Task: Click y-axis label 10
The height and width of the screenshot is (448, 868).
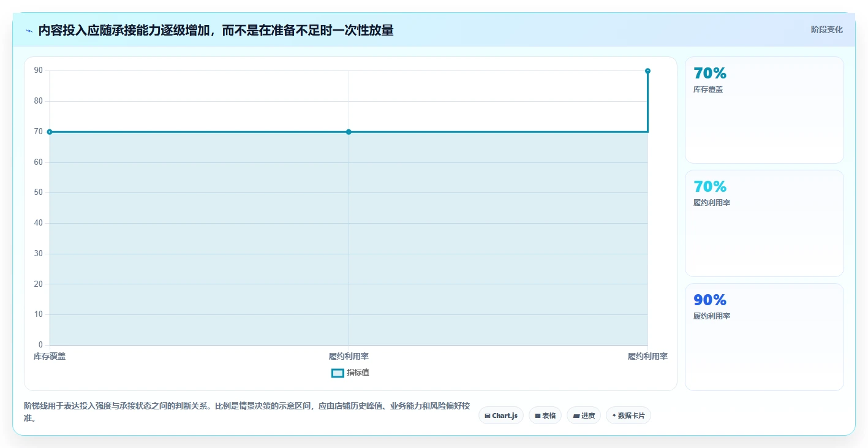Action: [39, 314]
